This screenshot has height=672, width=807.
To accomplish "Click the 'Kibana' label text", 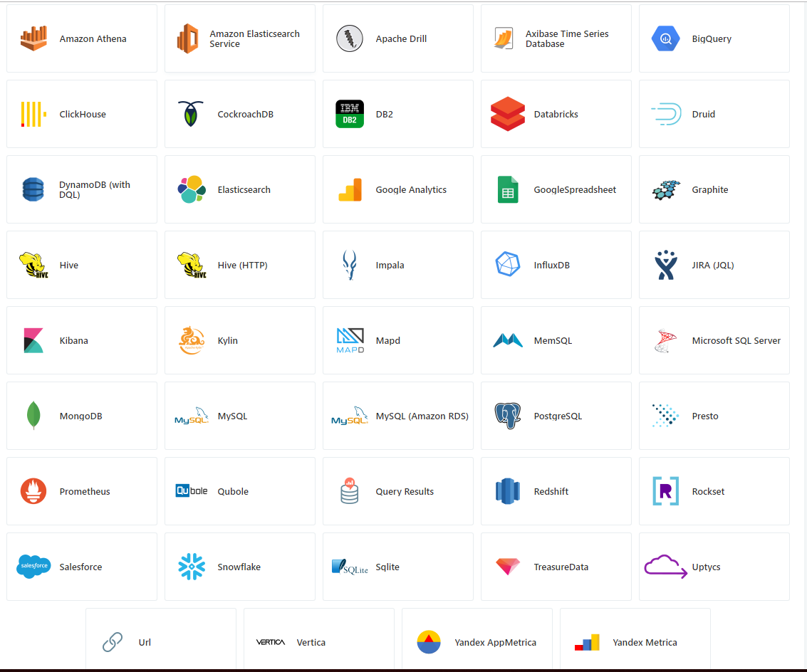I will (73, 341).
